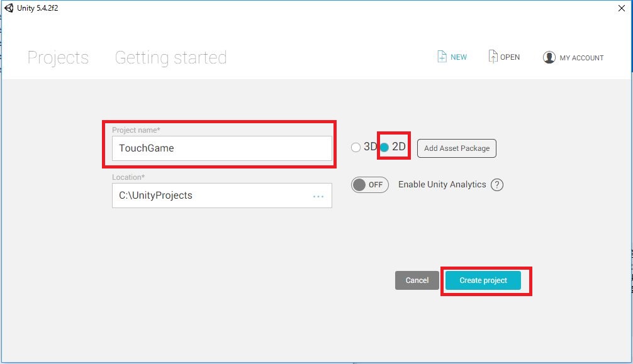This screenshot has height=364, width=633.
Task: Click the Project name field containing TouchGame
Action: 222,148
